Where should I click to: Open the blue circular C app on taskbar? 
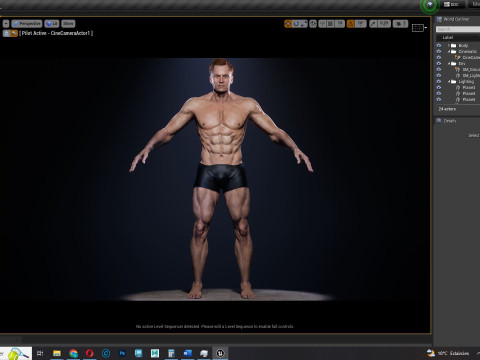[106, 353]
